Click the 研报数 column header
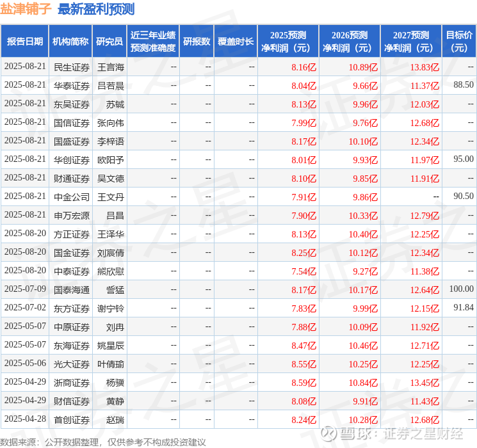The image size is (477, 448). [197, 42]
